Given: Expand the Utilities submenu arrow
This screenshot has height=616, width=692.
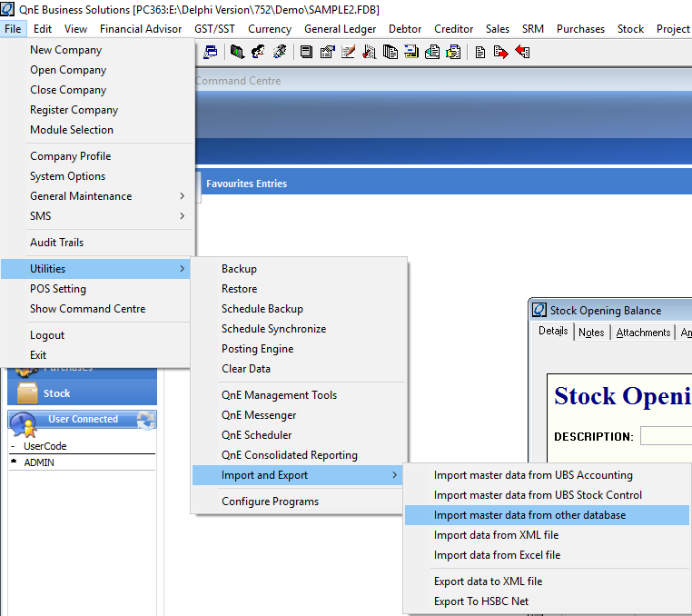Looking at the screenshot, I should pyautogui.click(x=183, y=269).
